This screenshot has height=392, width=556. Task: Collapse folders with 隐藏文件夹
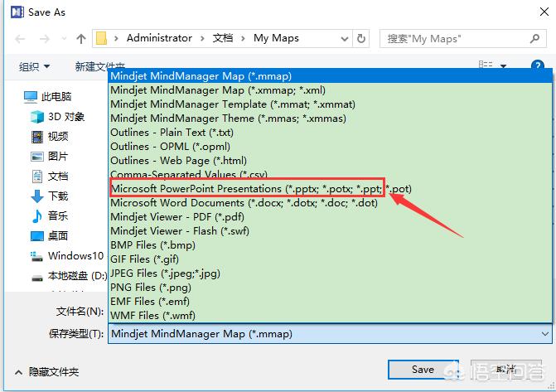(x=46, y=372)
